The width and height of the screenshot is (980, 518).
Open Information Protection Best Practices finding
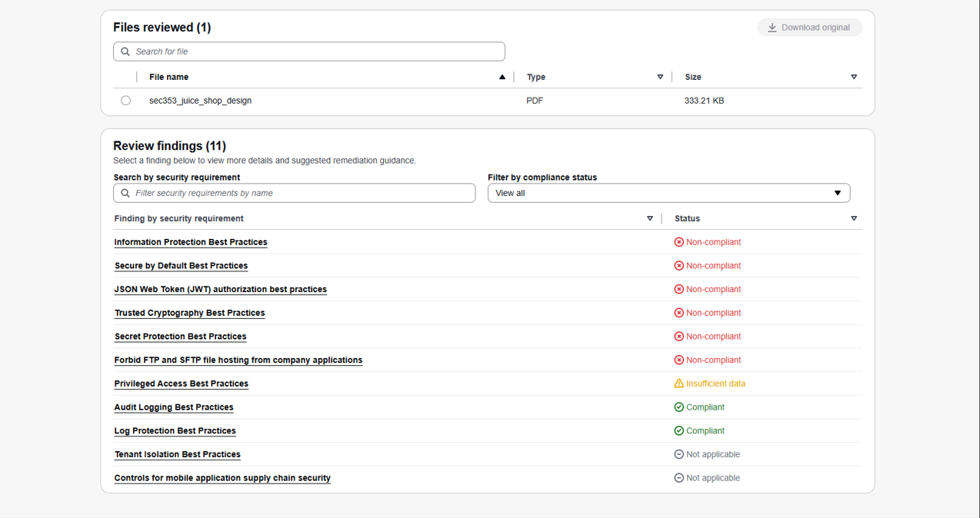(191, 242)
